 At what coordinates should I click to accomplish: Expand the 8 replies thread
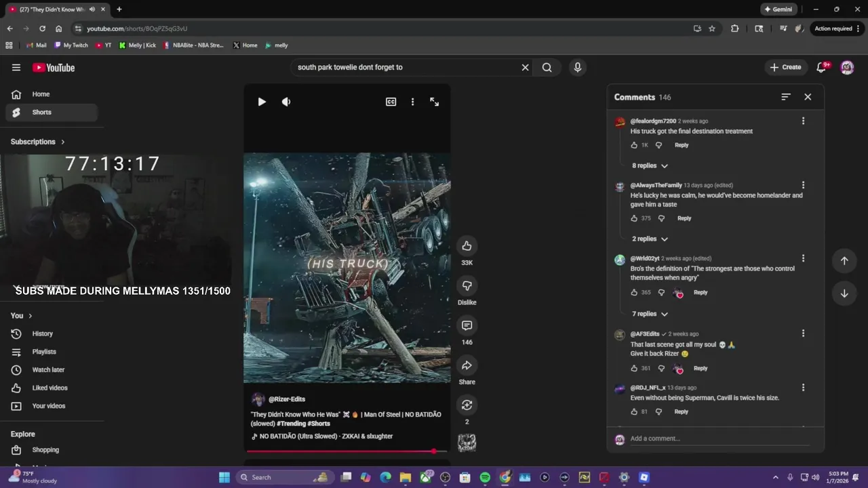[650, 166]
